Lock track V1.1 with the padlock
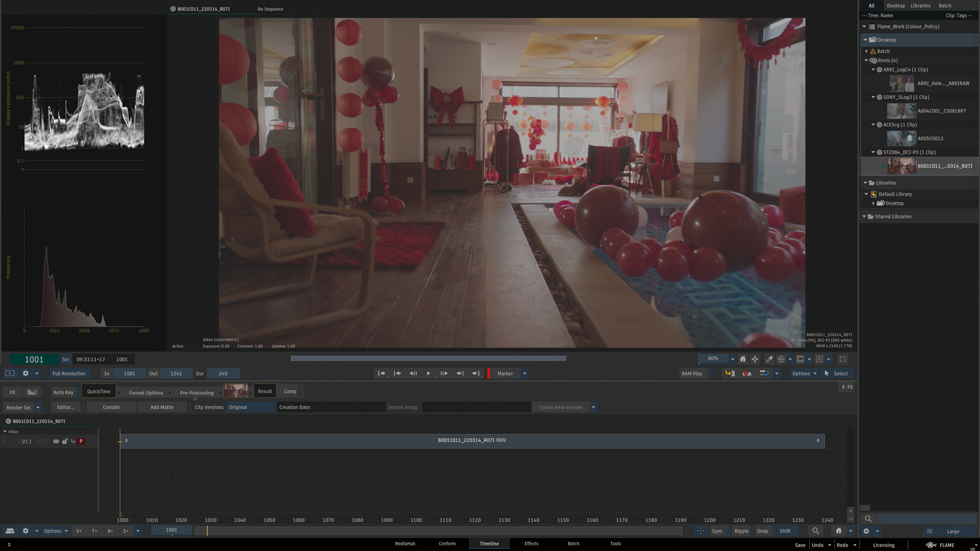Screen dimensions: 980x551 pyautogui.click(x=64, y=441)
